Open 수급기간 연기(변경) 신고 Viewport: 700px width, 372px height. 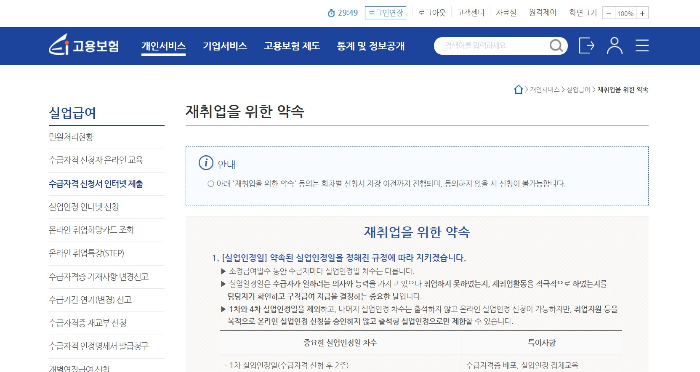pos(90,300)
